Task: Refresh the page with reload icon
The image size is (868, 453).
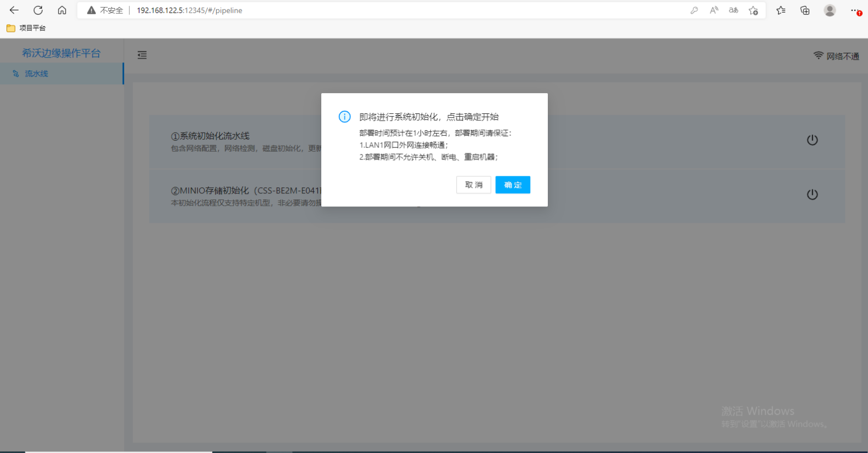Action: coord(38,10)
